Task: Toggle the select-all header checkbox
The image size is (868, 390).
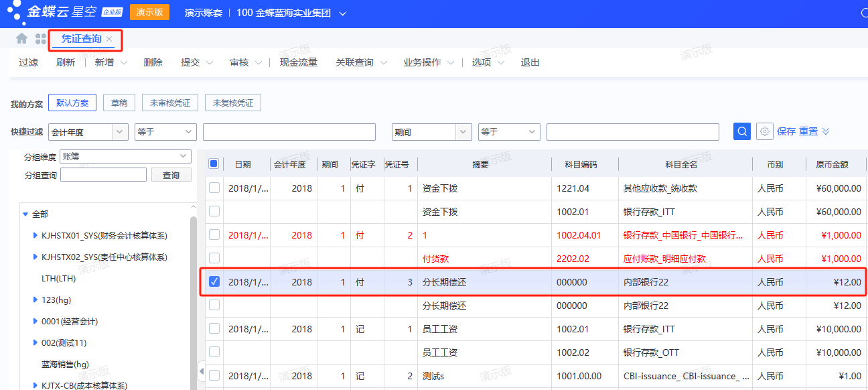Action: (214, 164)
